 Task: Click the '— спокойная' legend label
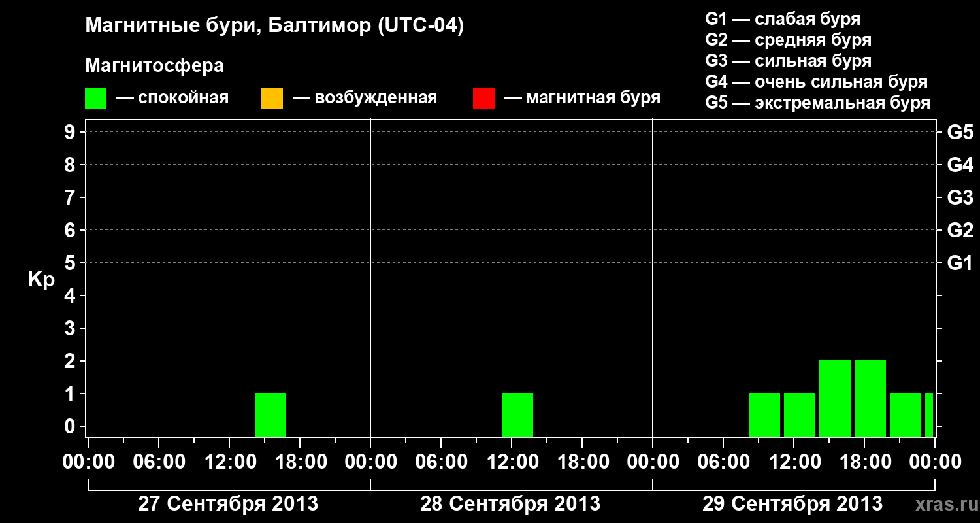click(172, 98)
